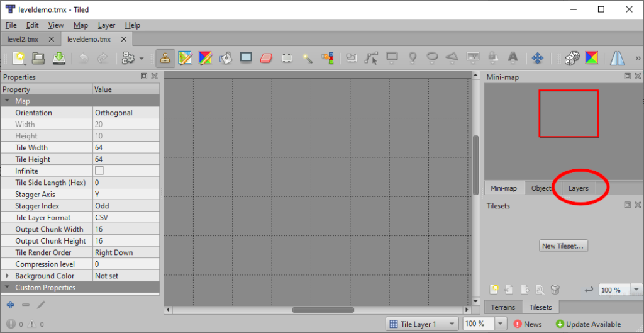This screenshot has width=644, height=333.
Task: Switch to the Layers tab
Action: click(x=579, y=188)
